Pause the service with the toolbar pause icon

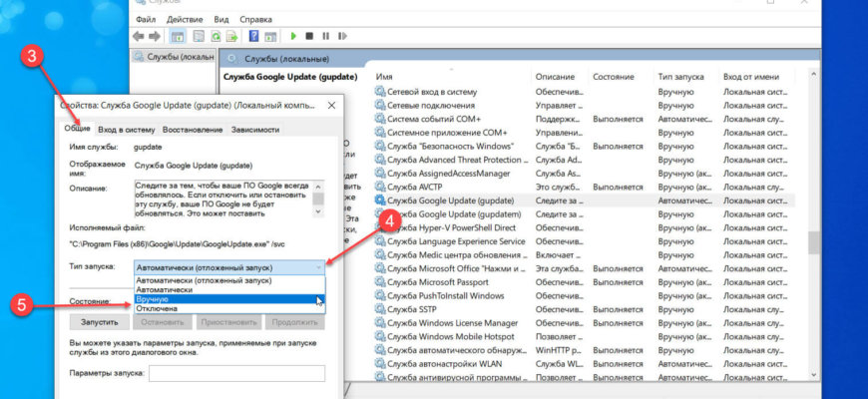pyautogui.click(x=325, y=36)
